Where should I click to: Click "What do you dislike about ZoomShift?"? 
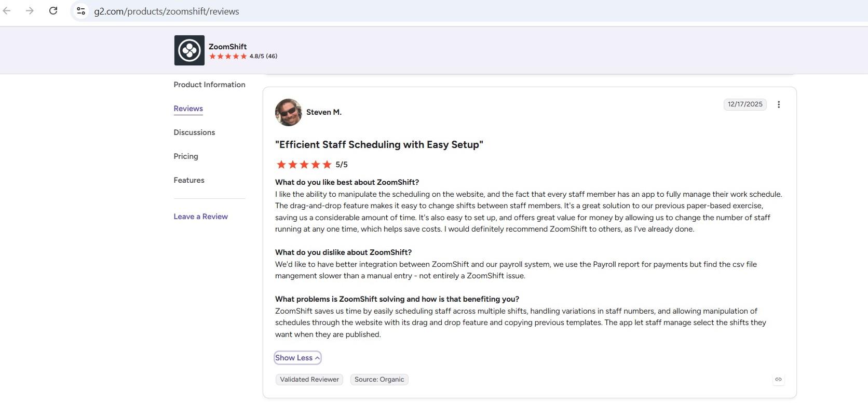tap(343, 252)
